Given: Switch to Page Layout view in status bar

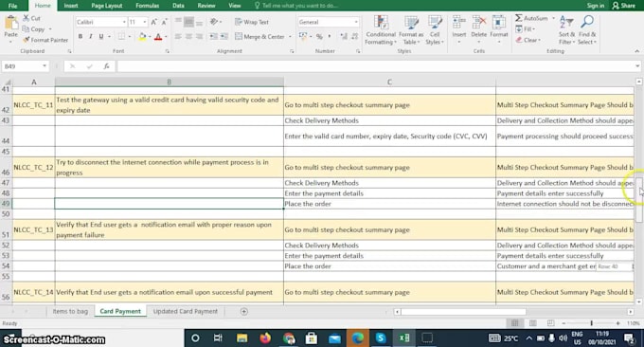Looking at the screenshot, I should 532,323.
